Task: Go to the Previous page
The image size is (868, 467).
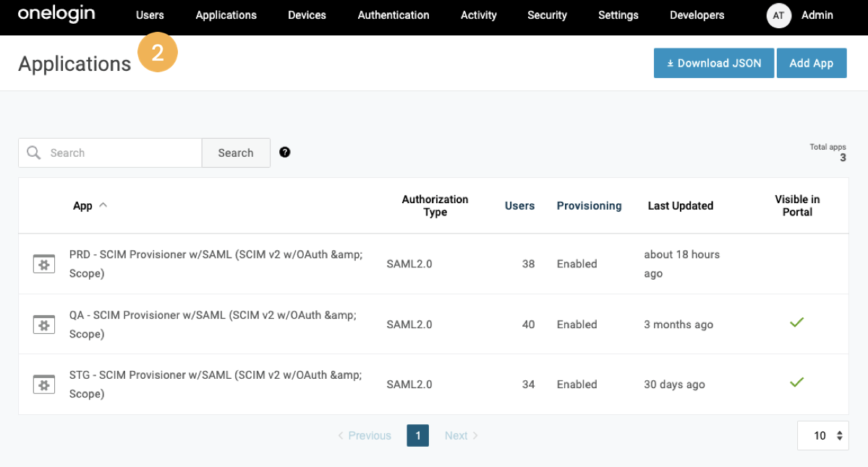Action: 365,435
